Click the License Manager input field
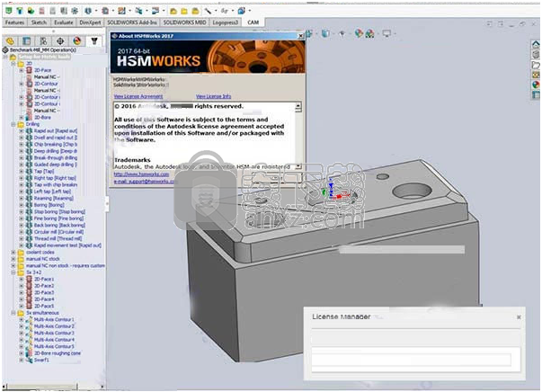This screenshot has width=542, height=392. pos(412,360)
